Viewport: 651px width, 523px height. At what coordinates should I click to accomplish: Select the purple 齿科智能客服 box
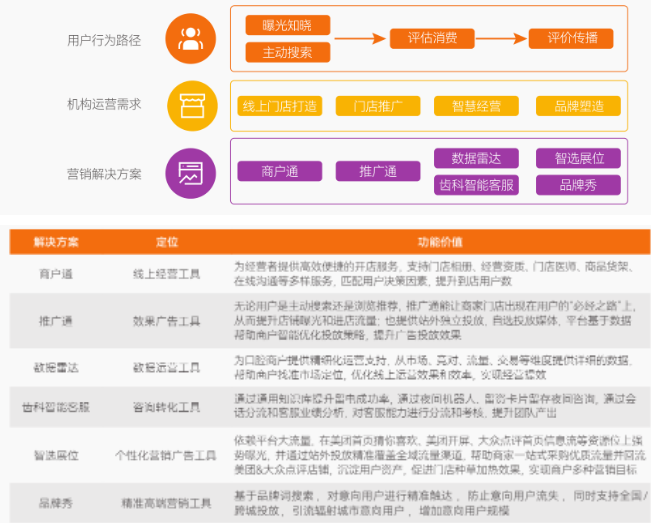tap(476, 185)
